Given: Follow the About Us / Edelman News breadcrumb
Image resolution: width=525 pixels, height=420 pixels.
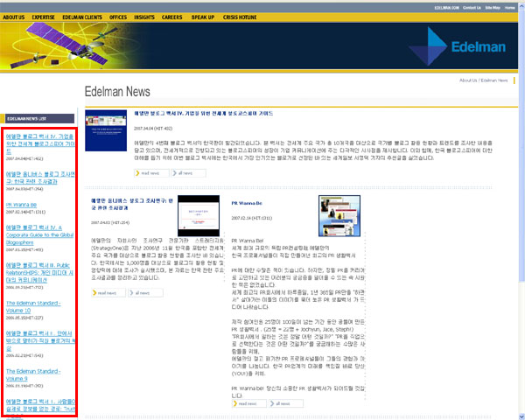Looking at the screenshot, I should click(x=484, y=80).
